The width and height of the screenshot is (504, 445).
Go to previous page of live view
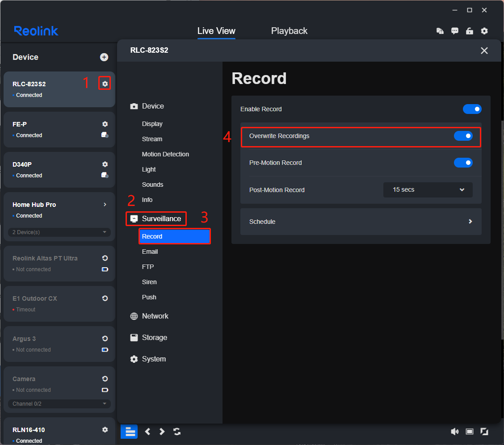tap(147, 432)
